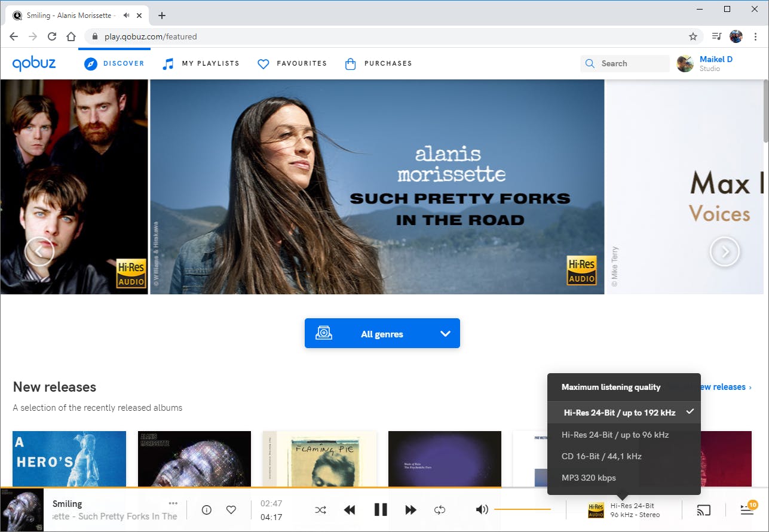Screen dimensions: 769x532
Task: Select the Smiling browser tab
Action: point(78,16)
